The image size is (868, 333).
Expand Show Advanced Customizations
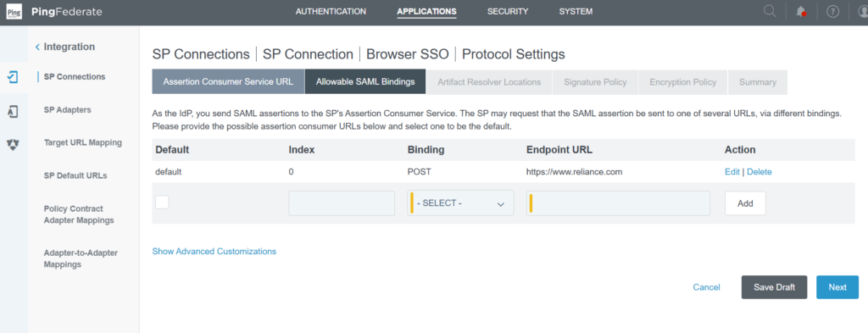(x=214, y=251)
